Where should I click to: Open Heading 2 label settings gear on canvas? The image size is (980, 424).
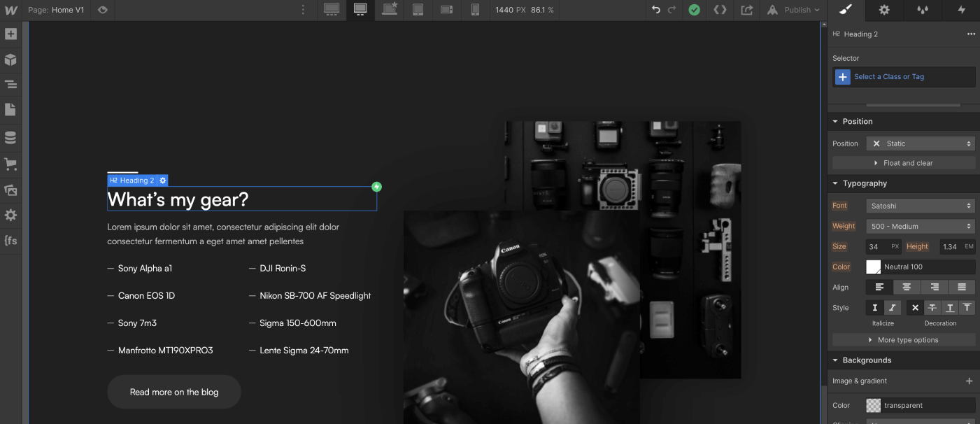coord(162,181)
